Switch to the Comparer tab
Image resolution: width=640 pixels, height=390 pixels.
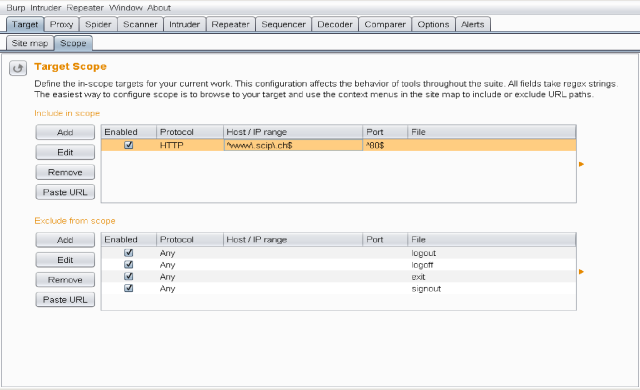(x=385, y=24)
